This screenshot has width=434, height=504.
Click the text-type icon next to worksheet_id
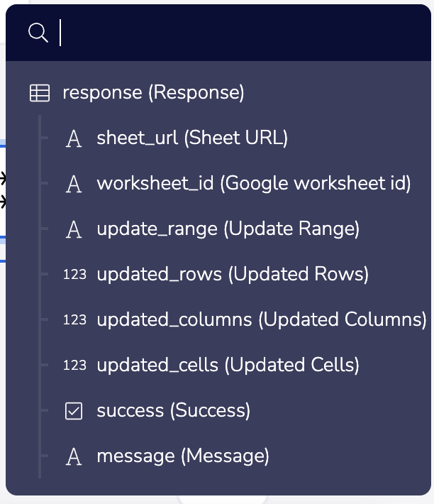click(x=74, y=184)
